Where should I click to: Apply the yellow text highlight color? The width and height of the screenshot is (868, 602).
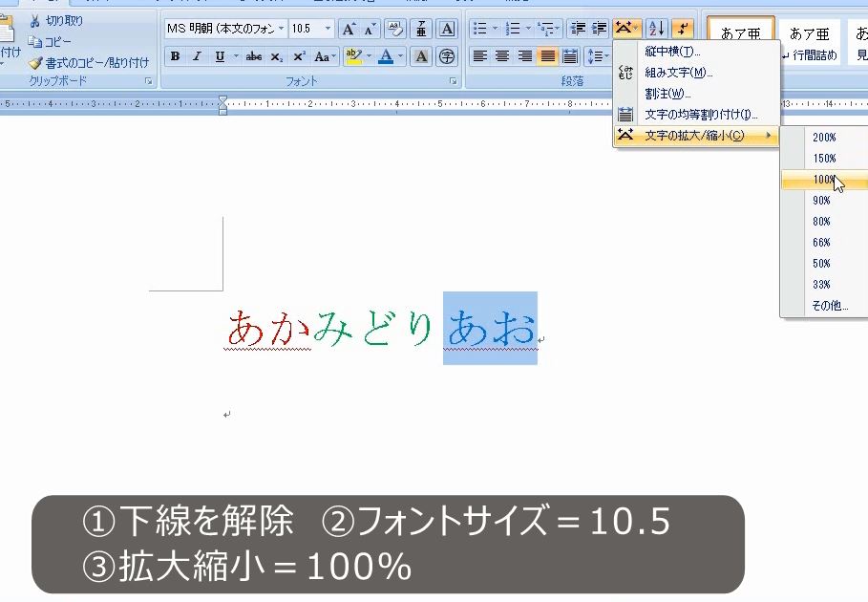click(x=353, y=56)
